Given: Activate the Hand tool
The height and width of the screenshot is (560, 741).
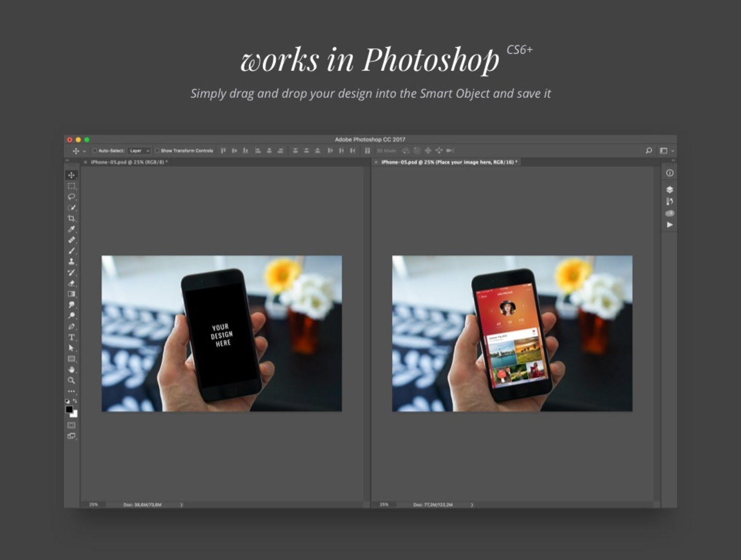Looking at the screenshot, I should (x=71, y=369).
